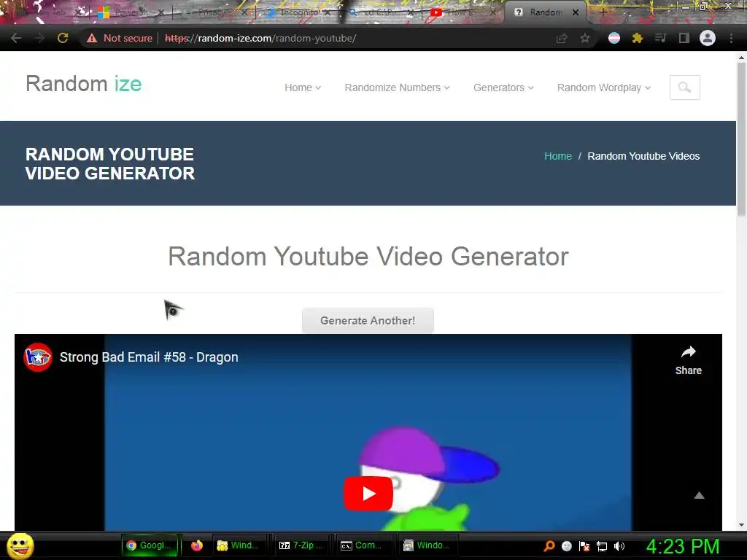Close the Random tab
This screenshot has height=560, width=747.
coord(576,12)
